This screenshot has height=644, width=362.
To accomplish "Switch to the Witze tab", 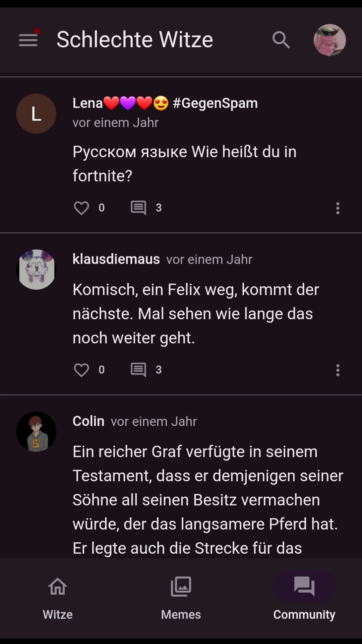I will tap(58, 598).
